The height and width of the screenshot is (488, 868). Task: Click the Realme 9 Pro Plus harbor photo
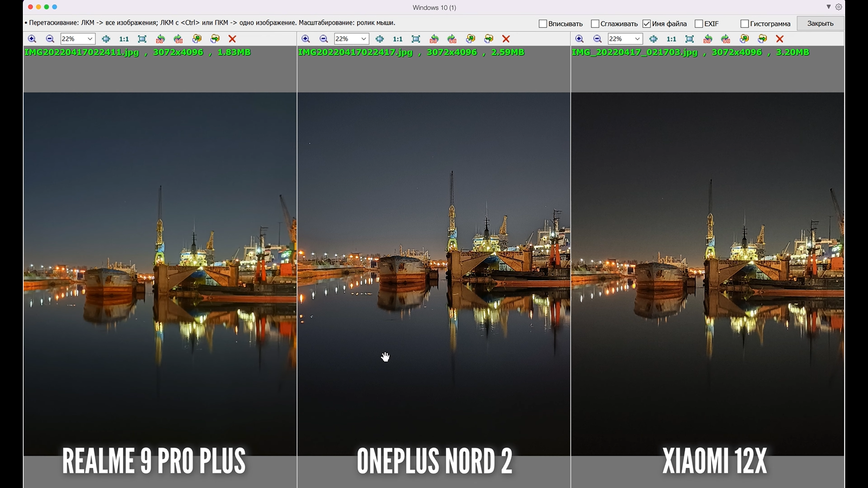click(160, 274)
